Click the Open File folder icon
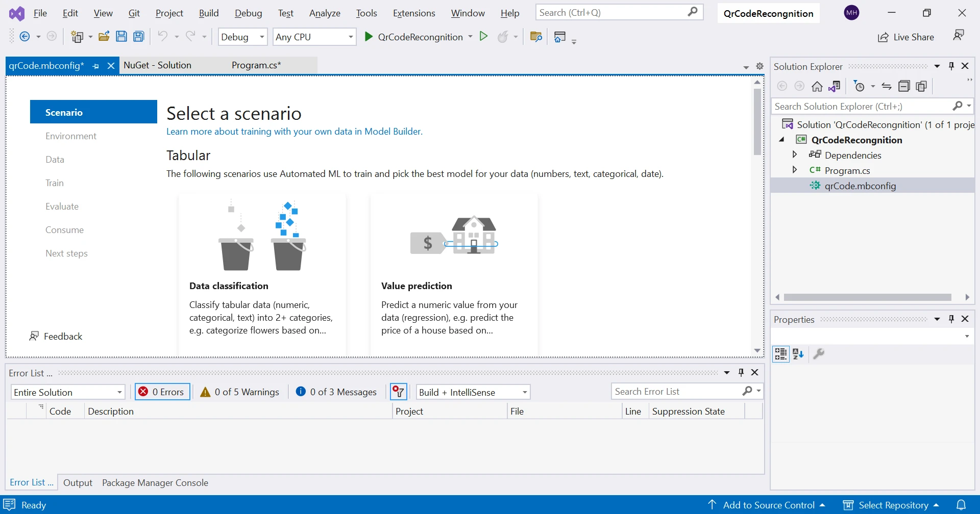Viewport: 980px width, 514px height. pyautogui.click(x=104, y=36)
